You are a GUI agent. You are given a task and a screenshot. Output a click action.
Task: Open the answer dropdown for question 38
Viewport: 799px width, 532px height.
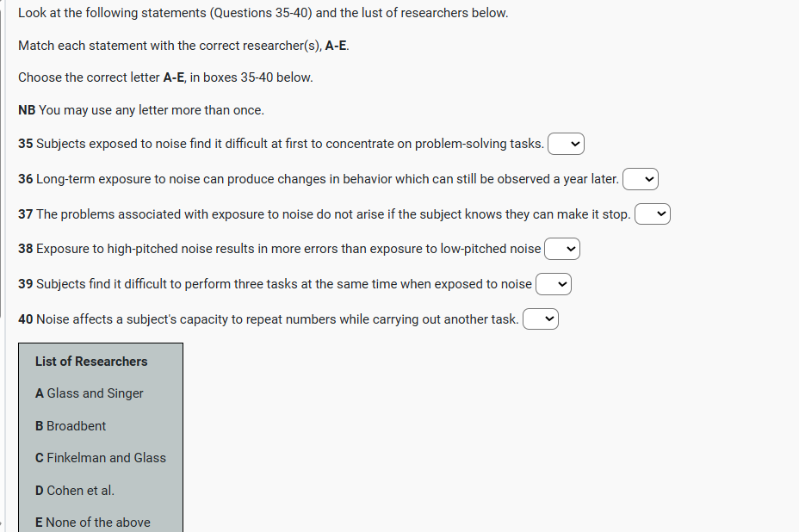point(562,249)
